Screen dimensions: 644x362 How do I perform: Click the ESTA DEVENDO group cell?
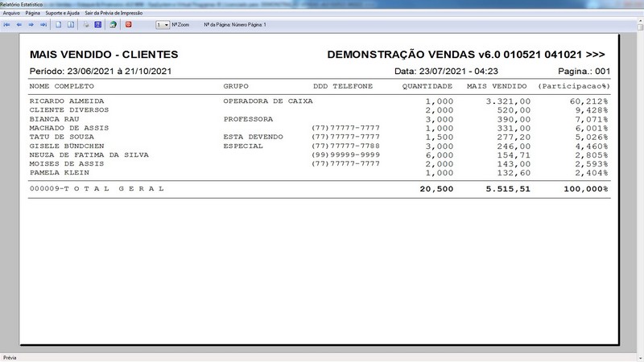click(x=253, y=137)
